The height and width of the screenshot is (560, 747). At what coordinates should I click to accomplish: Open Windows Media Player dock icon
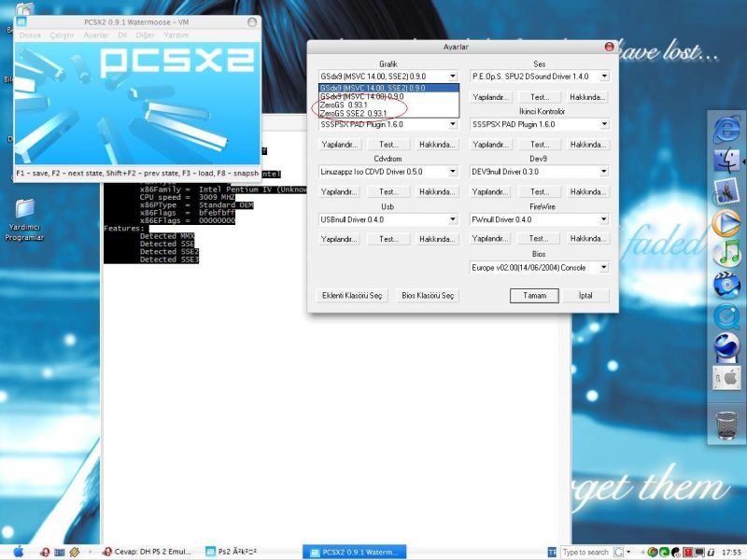point(726,222)
